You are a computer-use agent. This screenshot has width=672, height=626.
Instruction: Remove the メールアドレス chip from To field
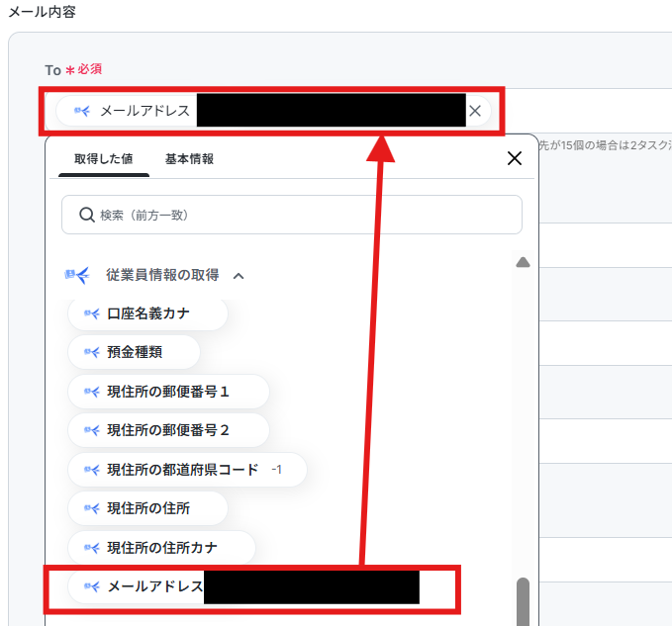click(475, 112)
